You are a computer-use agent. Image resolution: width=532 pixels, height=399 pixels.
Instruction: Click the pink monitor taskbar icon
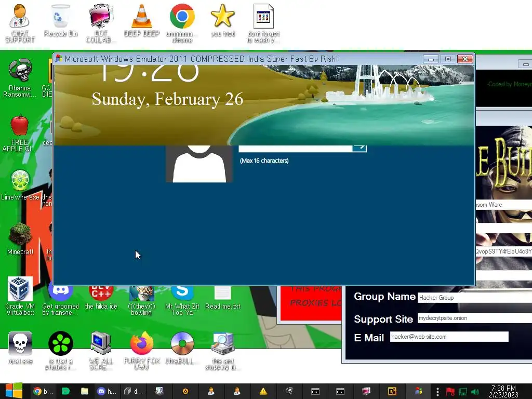pos(366,391)
